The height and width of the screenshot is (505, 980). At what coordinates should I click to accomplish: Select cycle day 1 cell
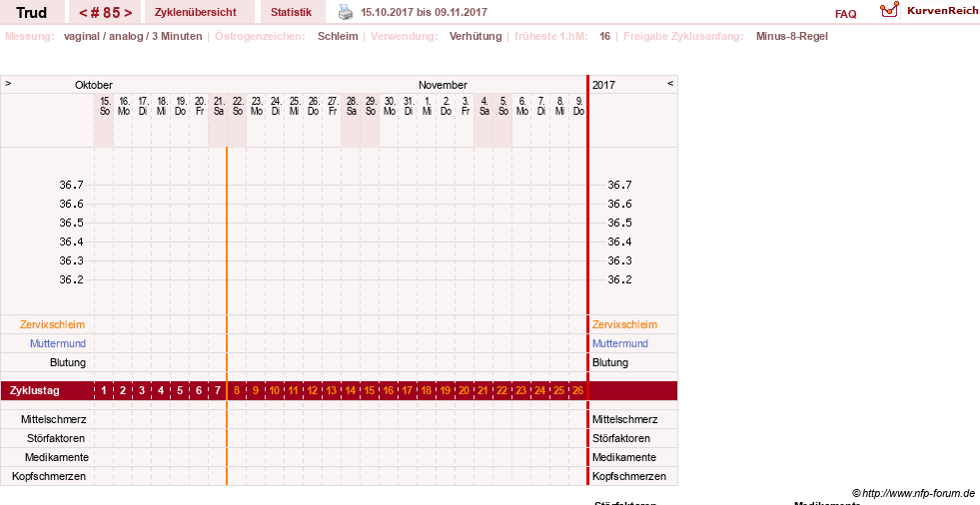click(104, 391)
